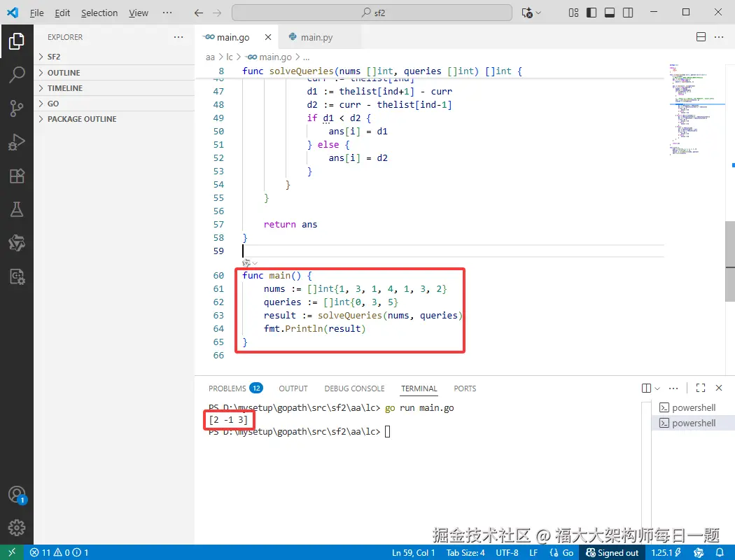Open the Testing flask view
Screen dimensions: 735x560
[x=16, y=209]
